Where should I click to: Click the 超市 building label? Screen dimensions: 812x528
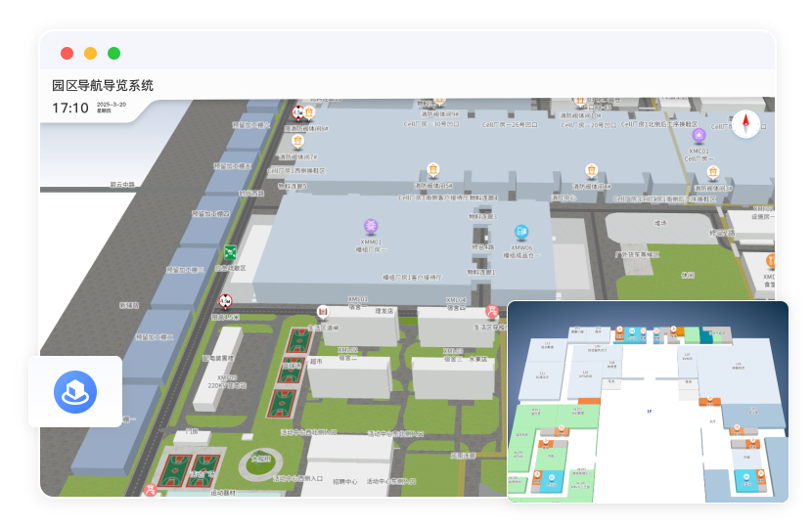(316, 361)
